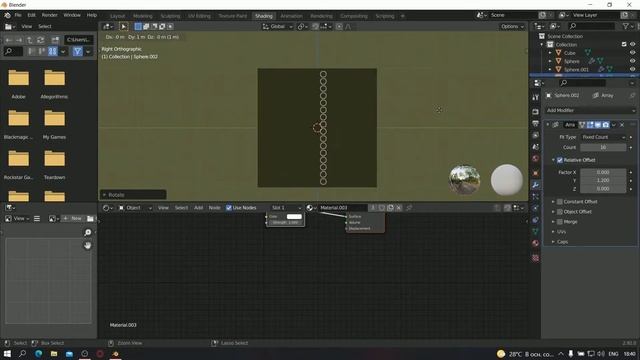Open the Particles properties tab icon
Viewport: 640px width, 360px height.
tap(536, 196)
